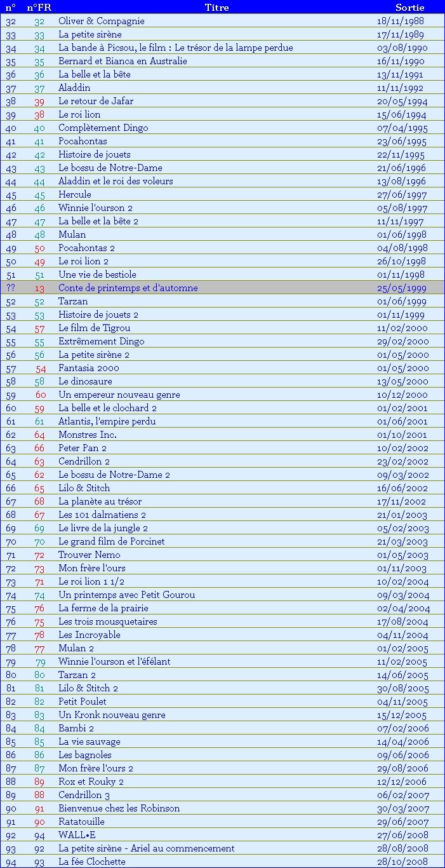The image size is (445, 868).
Task: Select 'Bienvenue chez les Robinson'
Action: [x=119, y=808]
